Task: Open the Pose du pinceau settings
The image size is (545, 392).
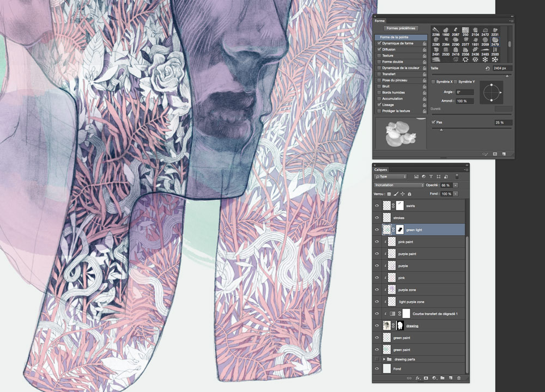Action: [395, 80]
